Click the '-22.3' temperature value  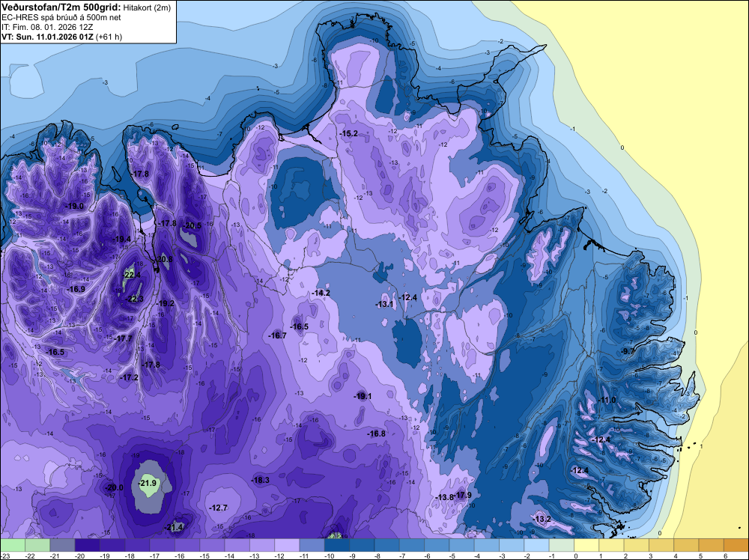click(134, 299)
